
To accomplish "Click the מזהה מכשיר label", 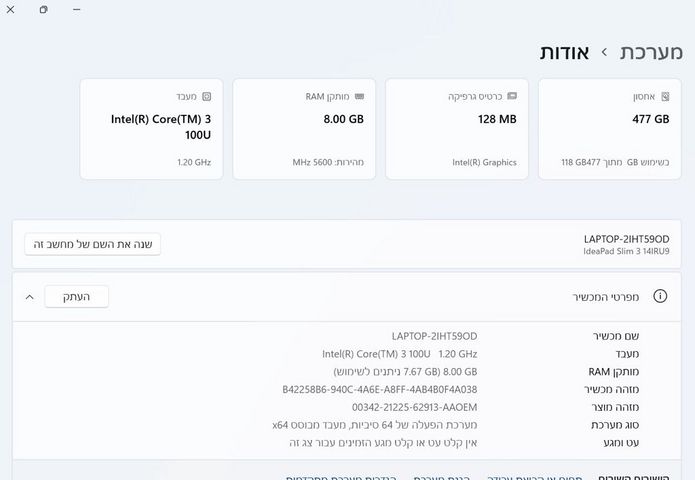I will point(611,389).
